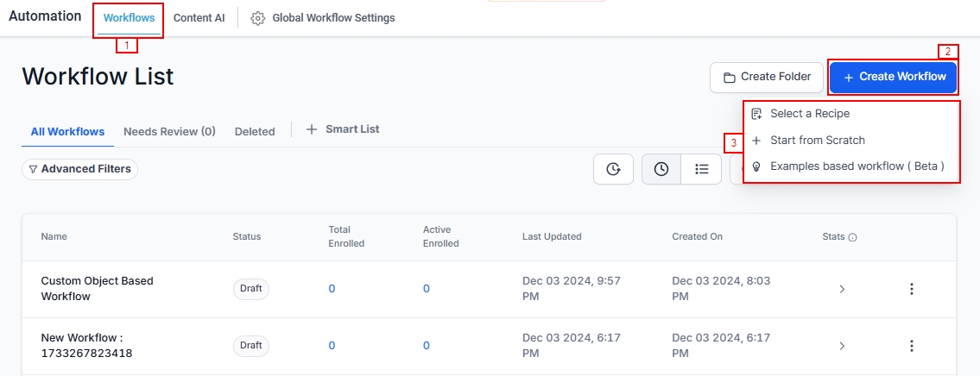Click the plus icon beside Smart List
Image resolution: width=980 pixels, height=376 pixels.
tap(312, 129)
